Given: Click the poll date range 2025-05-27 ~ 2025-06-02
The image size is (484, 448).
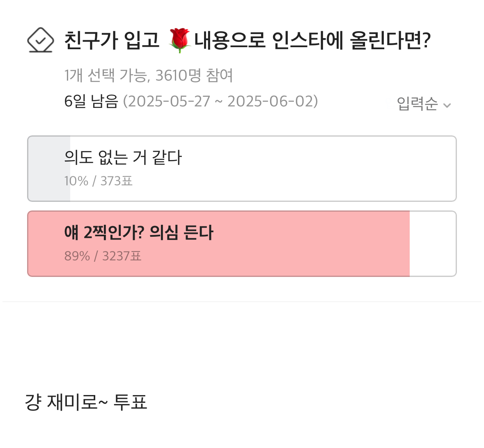Looking at the screenshot, I should tap(220, 101).
